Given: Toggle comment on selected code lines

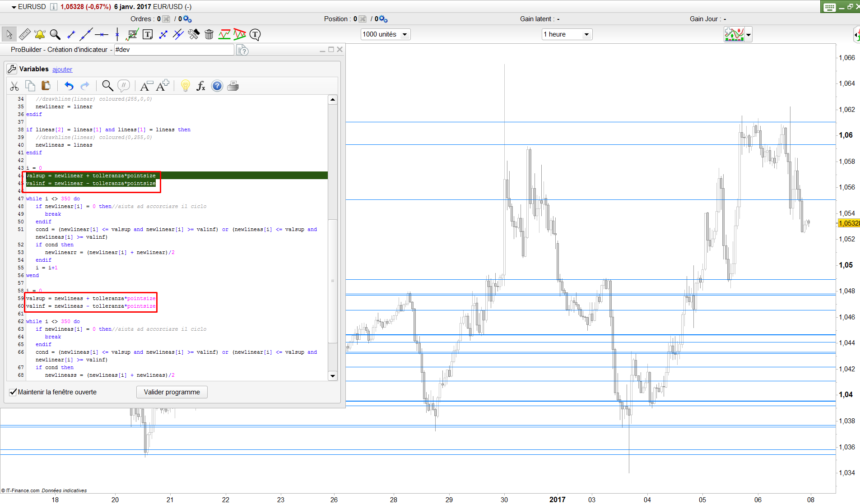Looking at the screenshot, I should pos(124,86).
